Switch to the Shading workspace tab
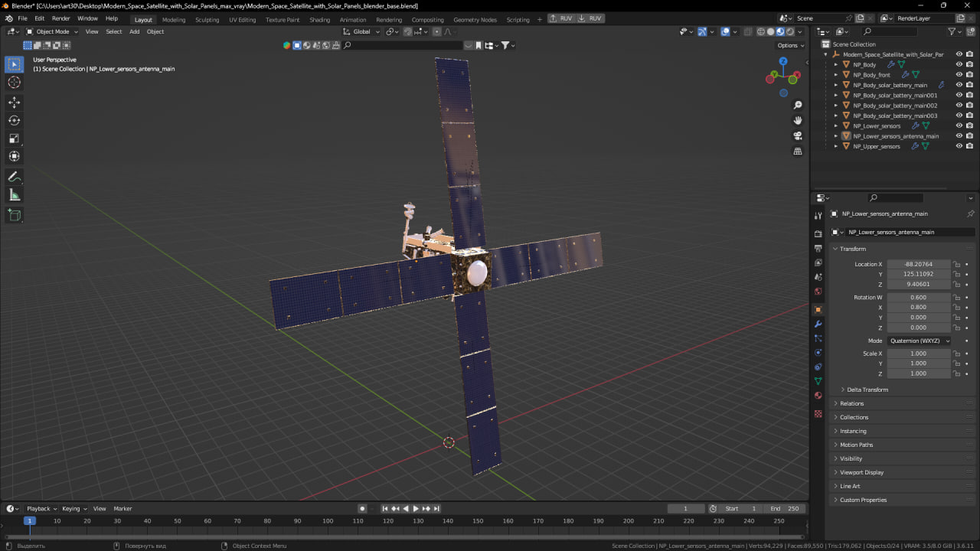Viewport: 980px width, 551px height. (x=319, y=19)
